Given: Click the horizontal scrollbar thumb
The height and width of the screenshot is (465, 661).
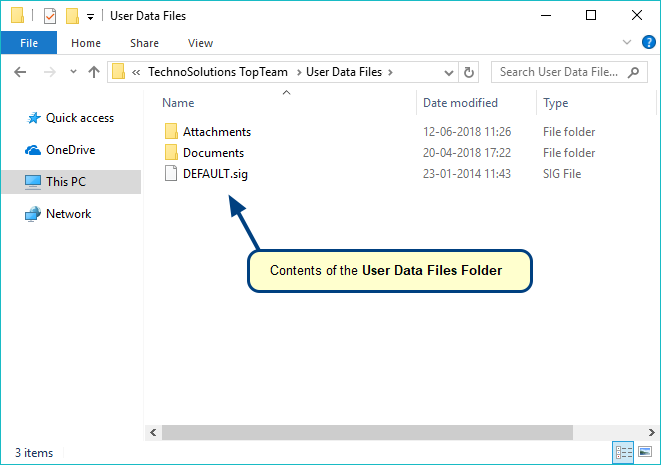Looking at the screenshot, I should [x=367, y=432].
